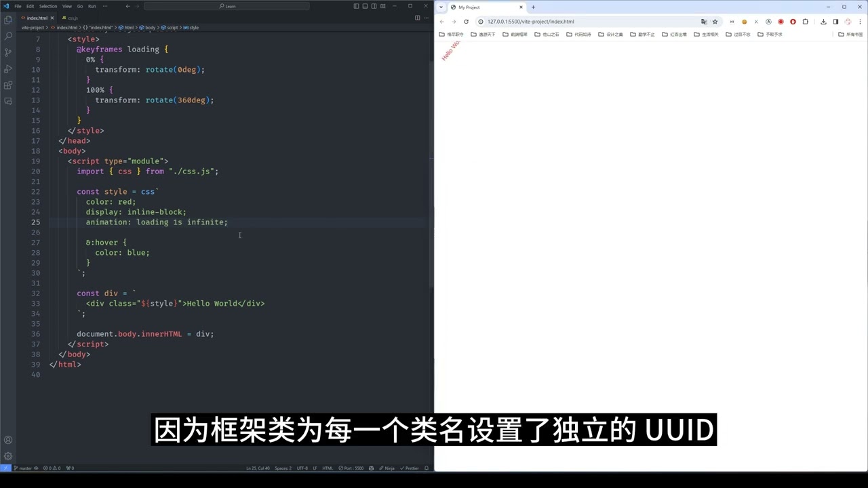Viewport: 868px width, 488px height.
Task: Toggle Live Server Port: 5500
Action: (x=353, y=468)
